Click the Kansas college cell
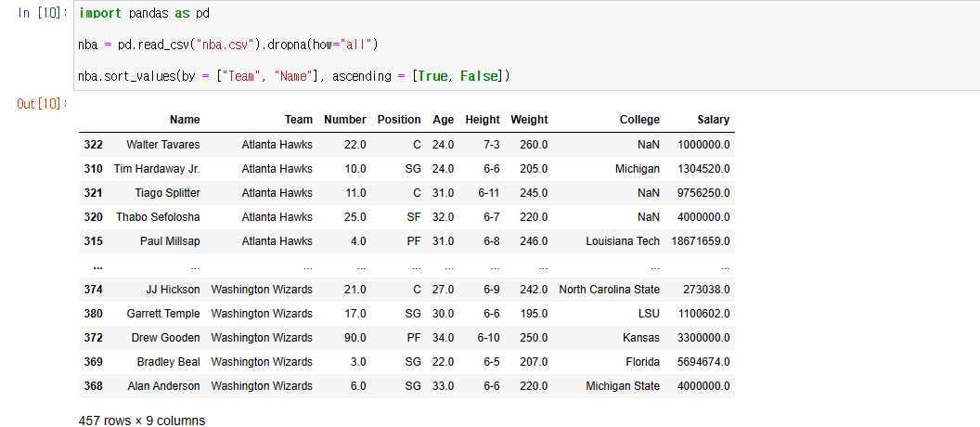This screenshot has width=980, height=427. (640, 338)
